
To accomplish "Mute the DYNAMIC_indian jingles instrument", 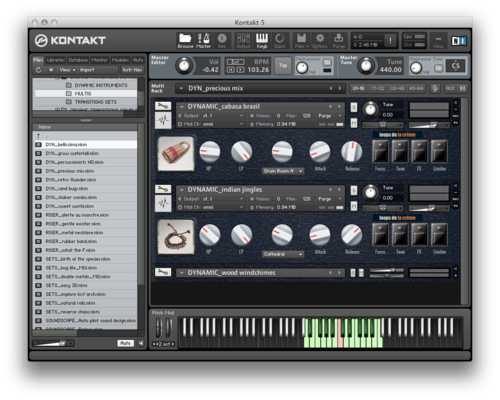I will pos(354,206).
